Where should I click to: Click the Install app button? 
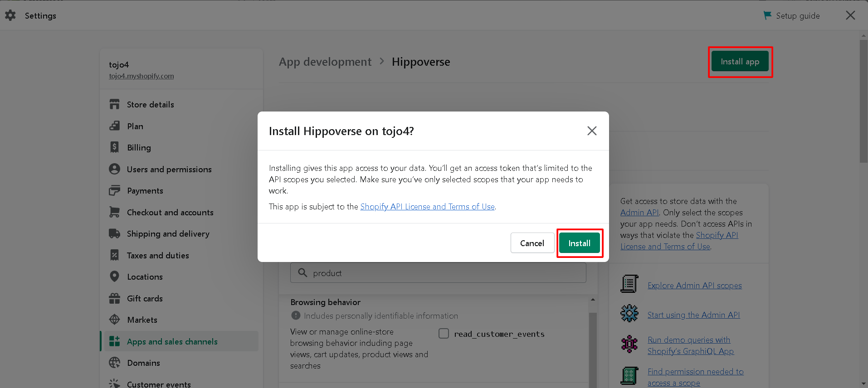(740, 62)
